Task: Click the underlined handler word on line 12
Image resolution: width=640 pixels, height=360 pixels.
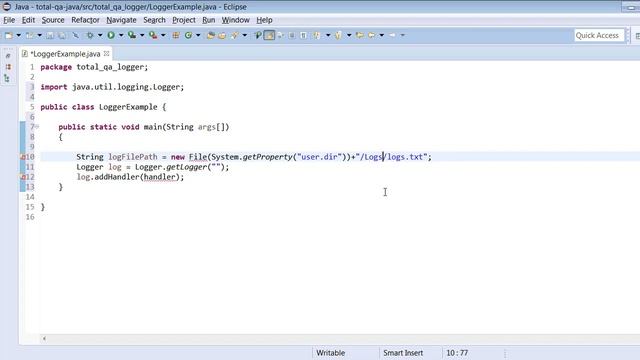Action: tap(160, 177)
